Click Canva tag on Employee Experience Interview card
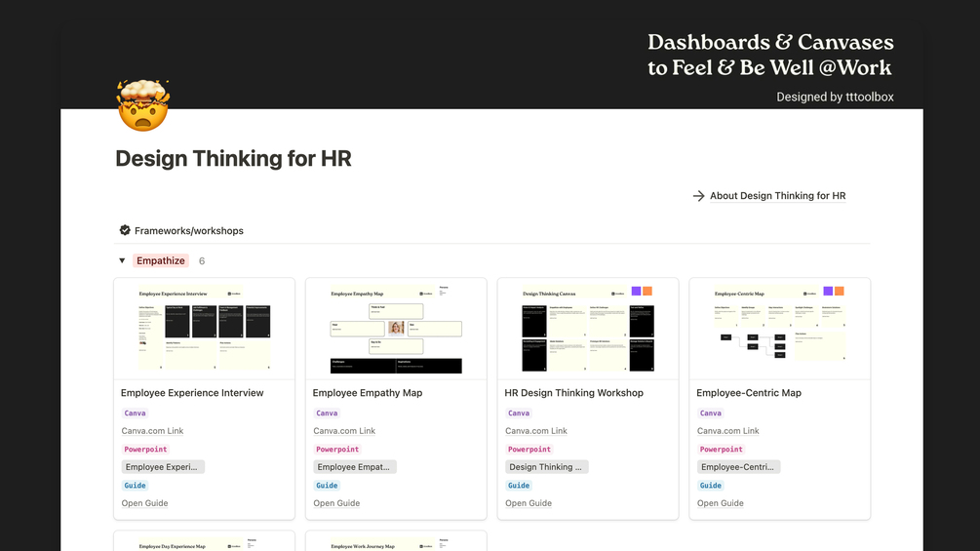 pos(135,413)
